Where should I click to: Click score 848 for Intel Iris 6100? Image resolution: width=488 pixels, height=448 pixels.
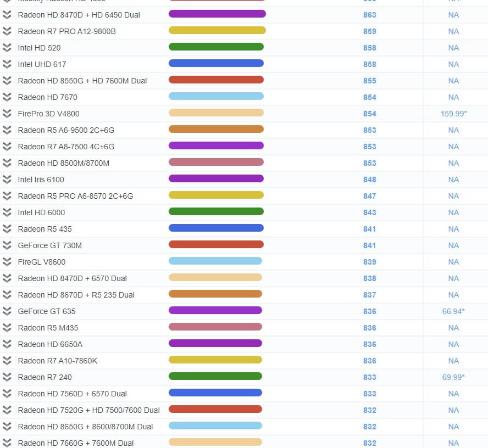[370, 180]
